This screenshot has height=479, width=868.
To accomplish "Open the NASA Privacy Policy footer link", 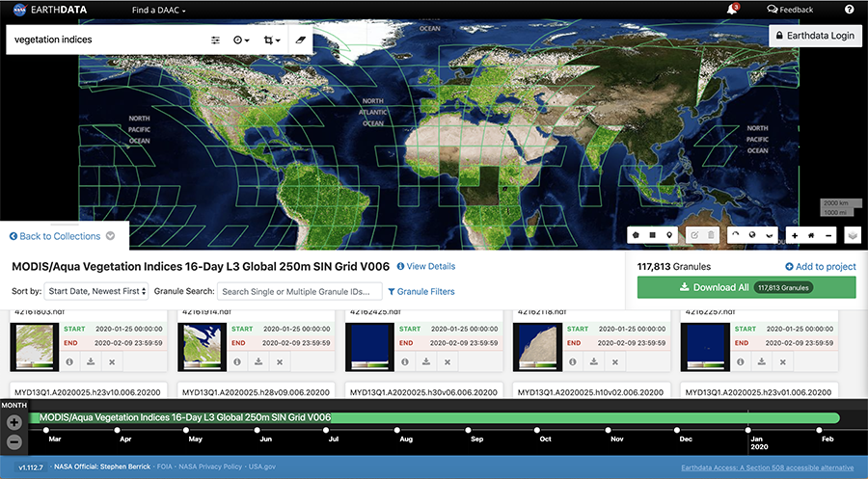I will (x=210, y=466).
